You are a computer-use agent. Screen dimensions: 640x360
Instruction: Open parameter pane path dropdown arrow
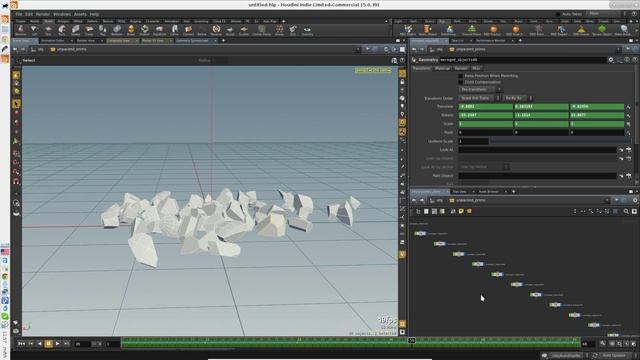618,49
